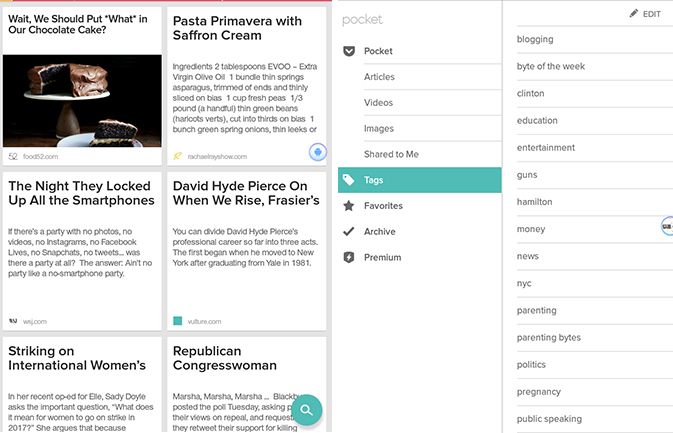Viewport: 673px width, 433px height.
Task: Click the Pocket logo icon in sidebar
Action: [x=348, y=51]
